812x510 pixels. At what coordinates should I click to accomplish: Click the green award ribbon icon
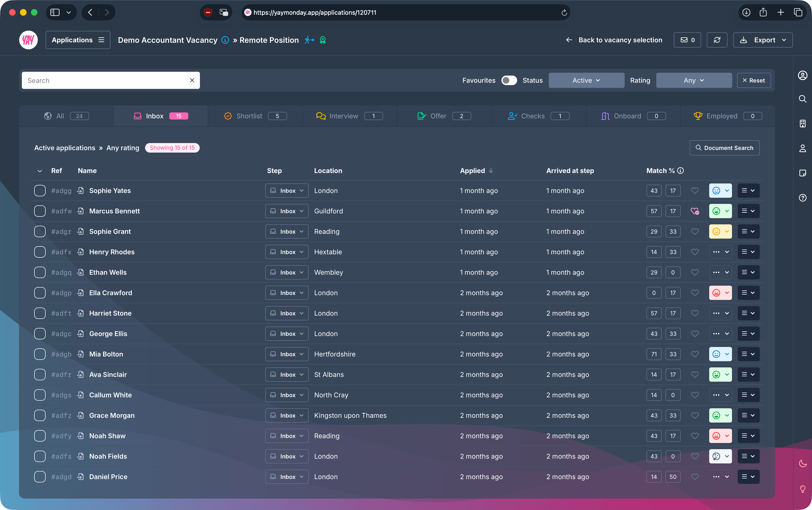click(x=323, y=40)
